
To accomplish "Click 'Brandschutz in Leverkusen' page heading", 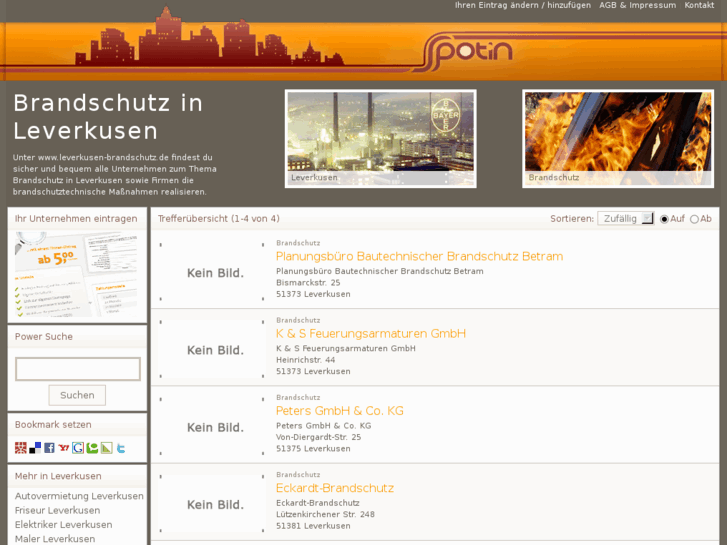I will tap(108, 117).
